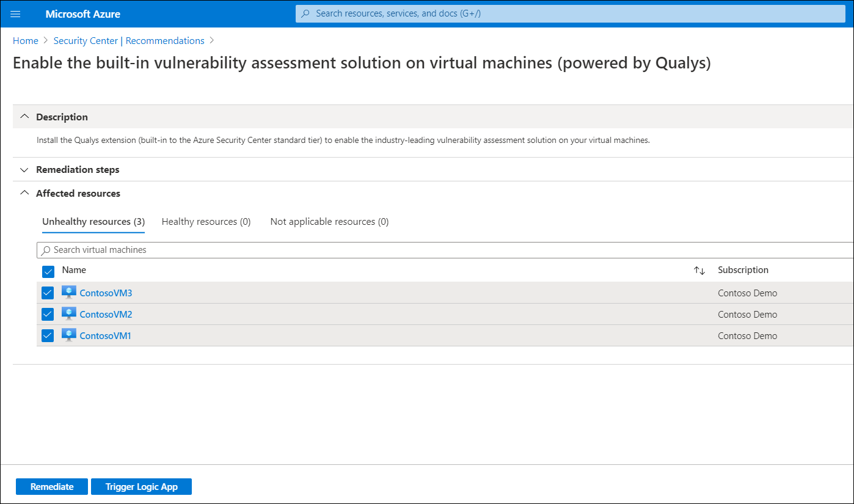Uncheck the ContosoVM2 checkbox
Screen dimensions: 854x504
point(48,315)
